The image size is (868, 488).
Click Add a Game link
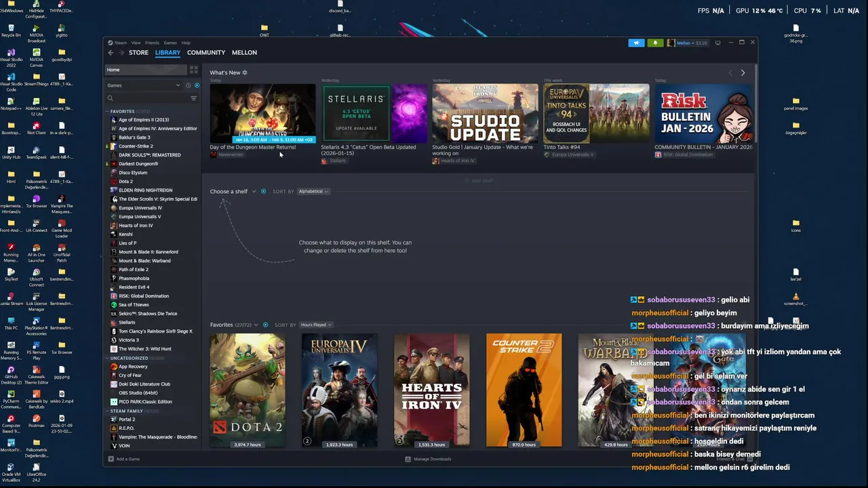click(x=128, y=459)
